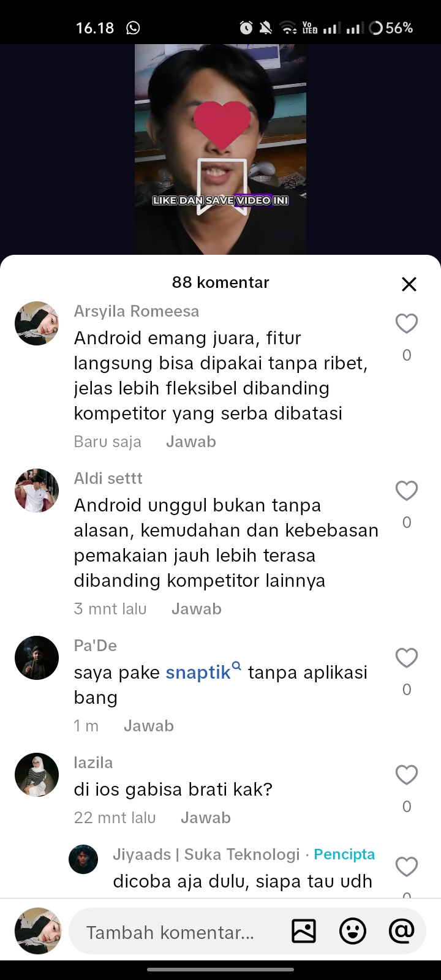Tap Jawab under Aldi settt's comment

(197, 609)
